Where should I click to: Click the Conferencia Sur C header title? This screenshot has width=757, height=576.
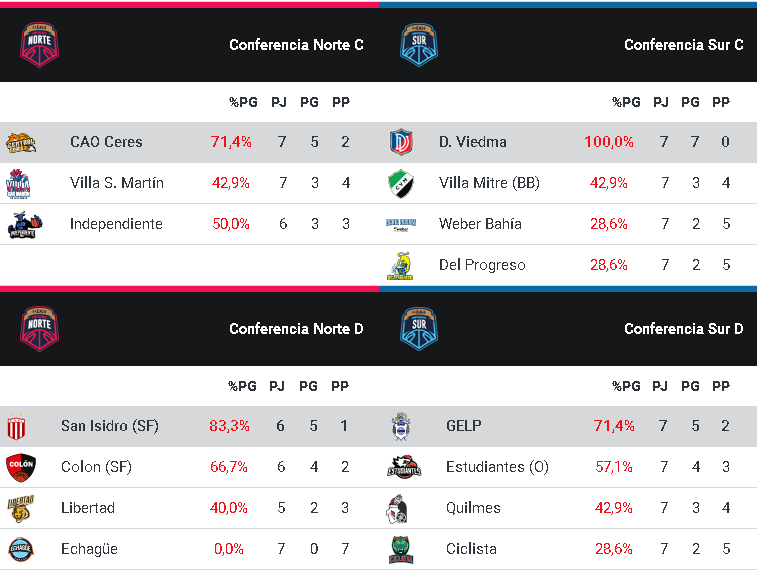683,45
